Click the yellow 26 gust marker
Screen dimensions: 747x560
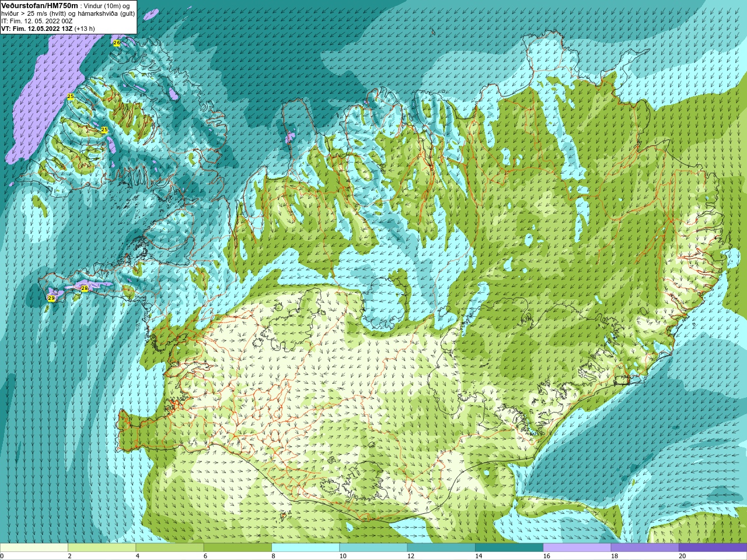point(117,43)
